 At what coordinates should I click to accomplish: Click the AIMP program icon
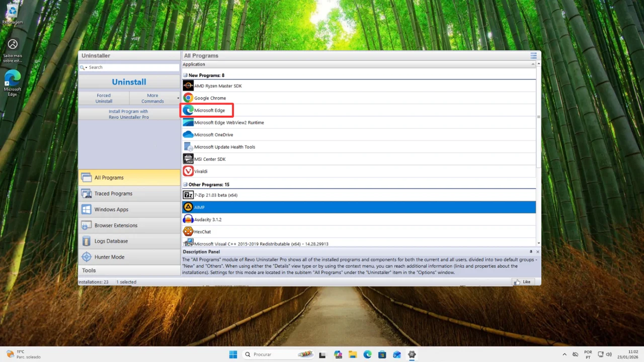tap(188, 207)
